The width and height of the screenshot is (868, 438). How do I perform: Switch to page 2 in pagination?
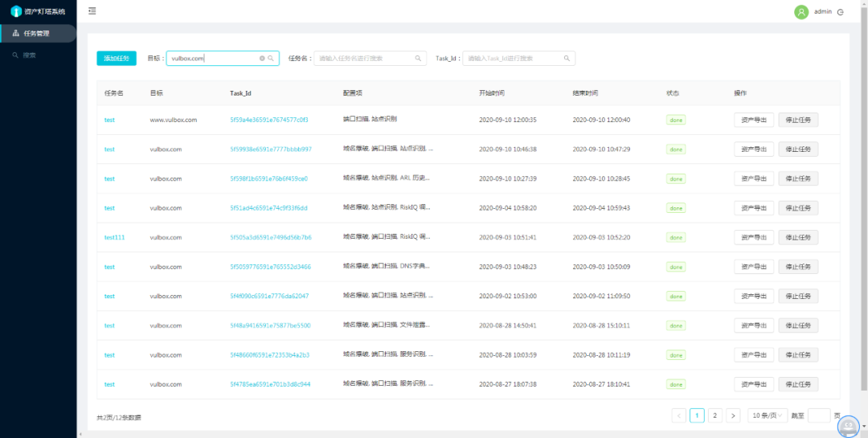click(715, 415)
